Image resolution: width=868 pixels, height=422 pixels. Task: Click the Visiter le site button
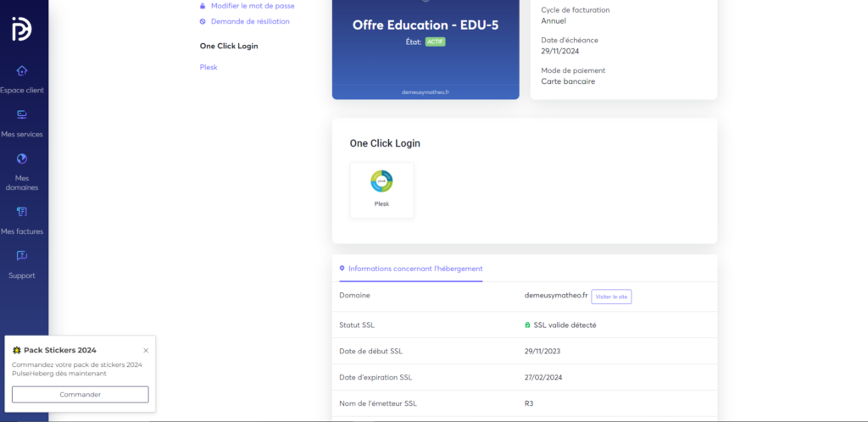(x=611, y=297)
